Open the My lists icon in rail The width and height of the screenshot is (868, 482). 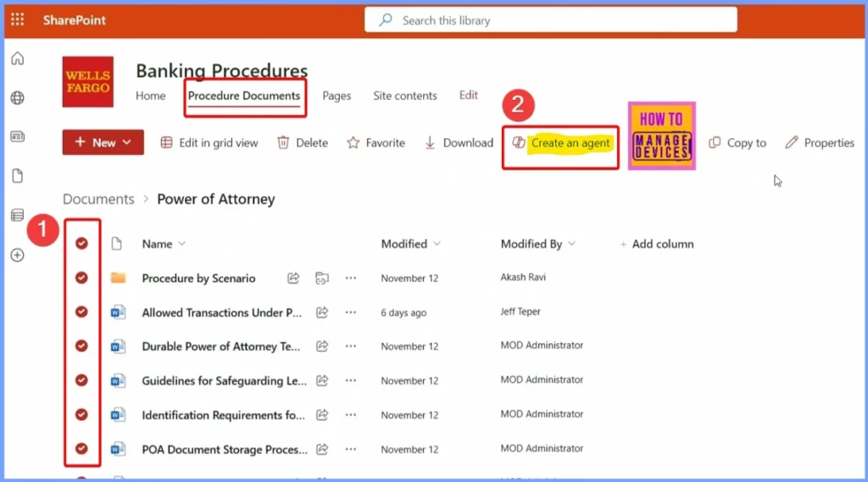(18, 215)
